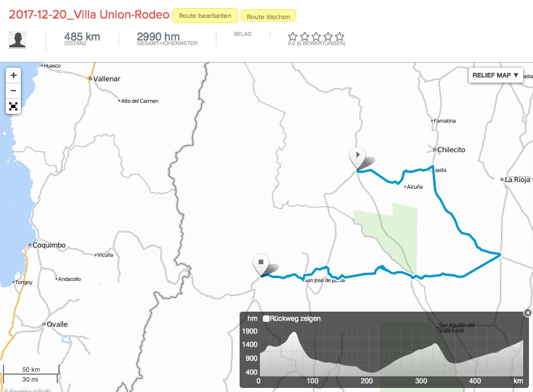Image resolution: width=533 pixels, height=392 pixels.
Task: Click the Chilecito city label
Action: pos(451,150)
